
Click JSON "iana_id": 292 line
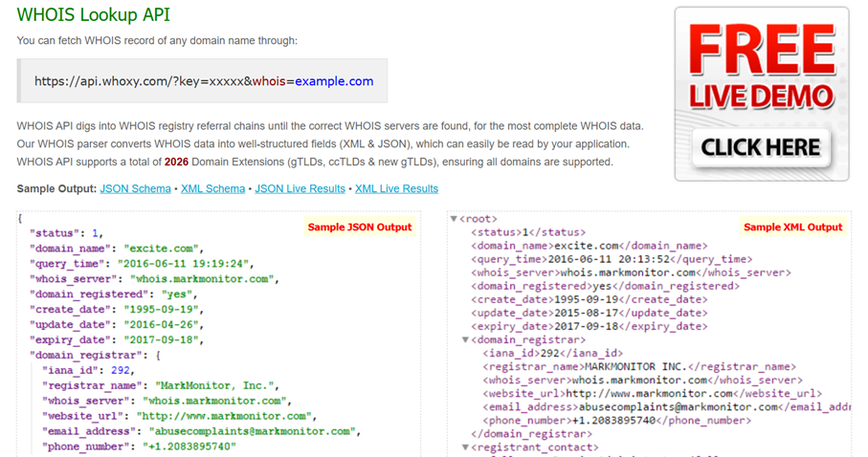click(89, 370)
